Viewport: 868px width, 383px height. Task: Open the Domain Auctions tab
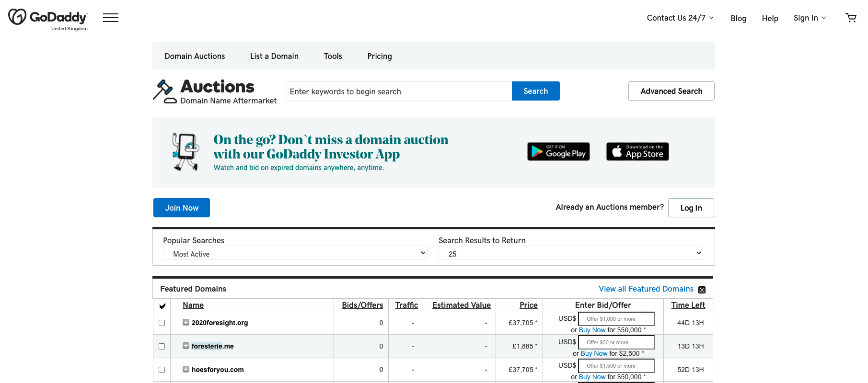tap(195, 56)
